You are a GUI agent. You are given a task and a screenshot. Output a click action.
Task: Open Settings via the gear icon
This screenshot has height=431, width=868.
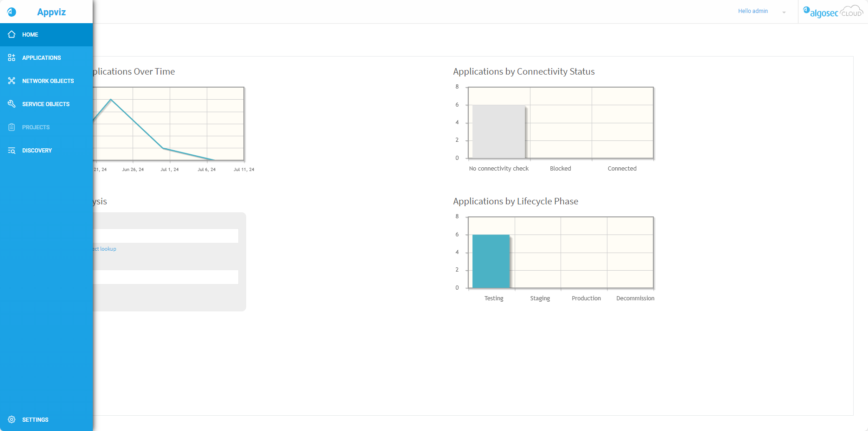point(12,419)
